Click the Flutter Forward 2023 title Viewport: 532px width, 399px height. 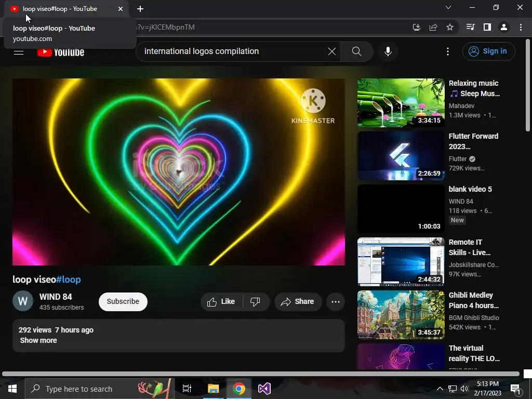point(473,141)
